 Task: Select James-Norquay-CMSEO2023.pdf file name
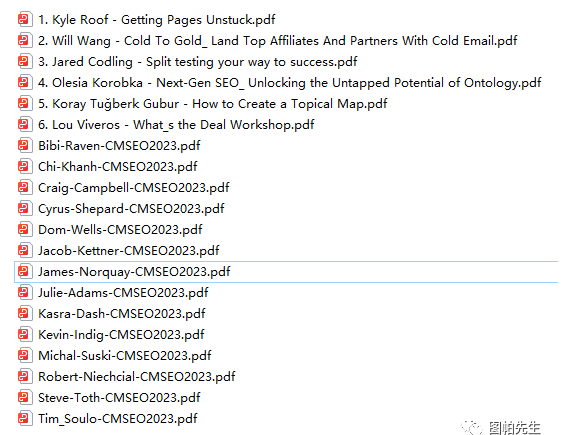pos(134,272)
